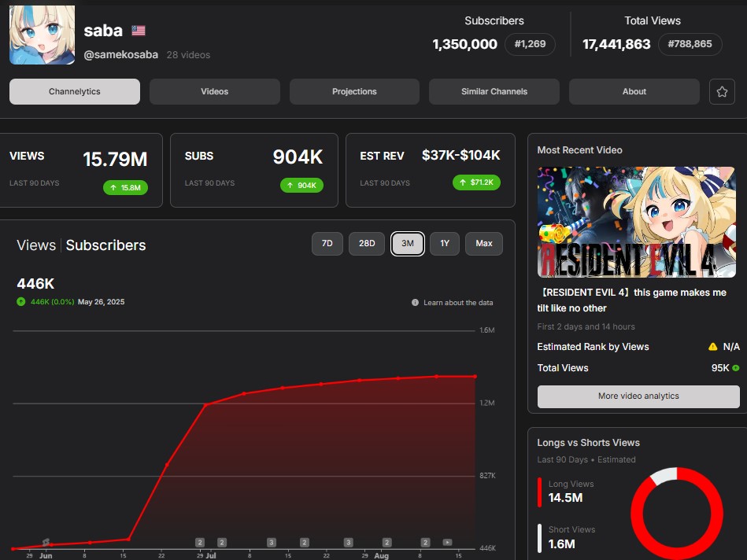The height and width of the screenshot is (560, 747).
Task: Click the Last 90 Days • Estimated subtitle
Action: point(586,459)
